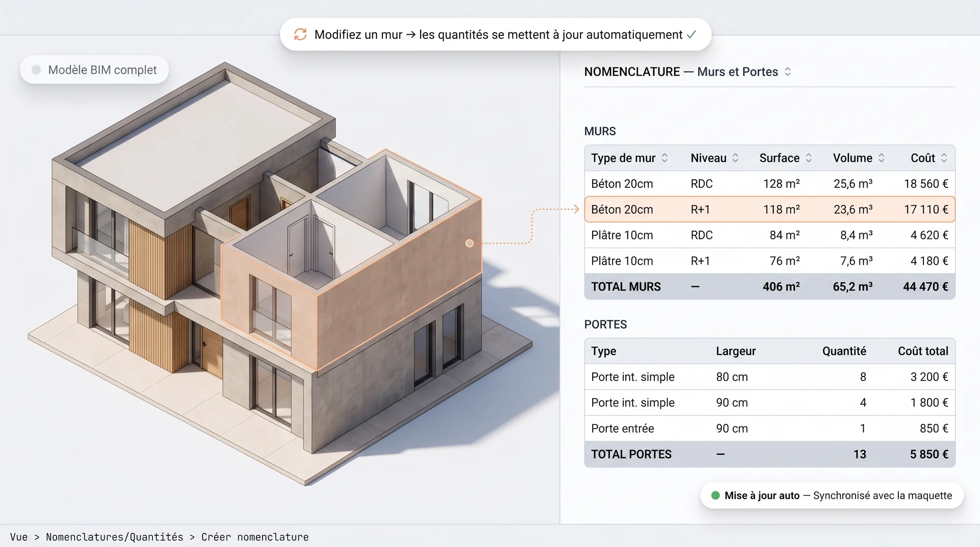Screen dimensions: 980x547
Task: Sort by Surface column
Action: pyautogui.click(x=808, y=158)
